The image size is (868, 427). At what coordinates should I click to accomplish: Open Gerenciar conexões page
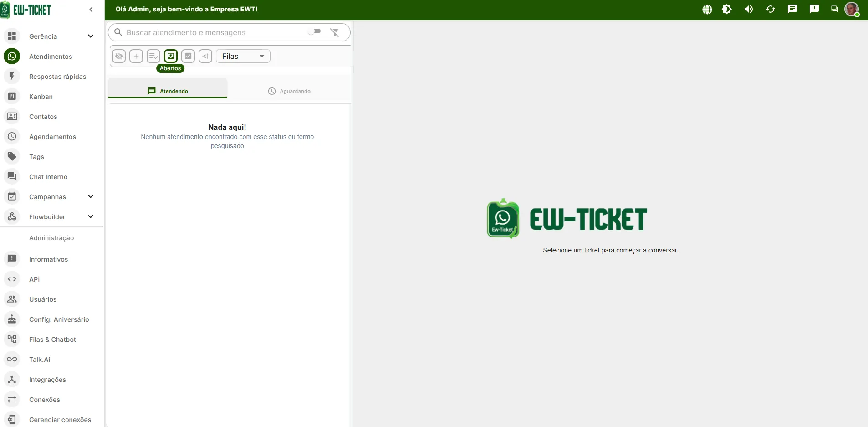click(52, 420)
